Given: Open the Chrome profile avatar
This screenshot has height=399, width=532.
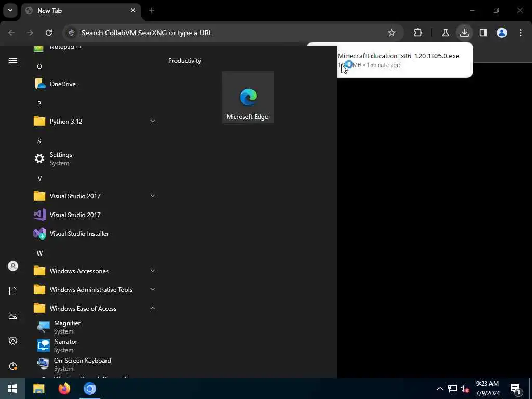Looking at the screenshot, I should tap(501, 33).
